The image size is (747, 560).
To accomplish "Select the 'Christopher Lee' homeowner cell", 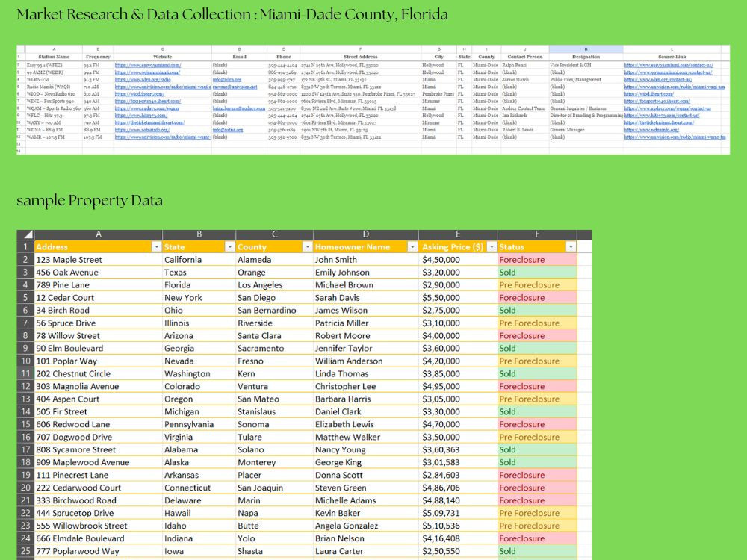I will [366, 386].
